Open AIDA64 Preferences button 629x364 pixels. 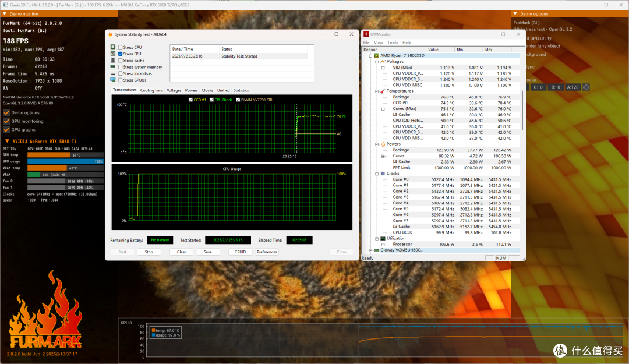(267, 252)
